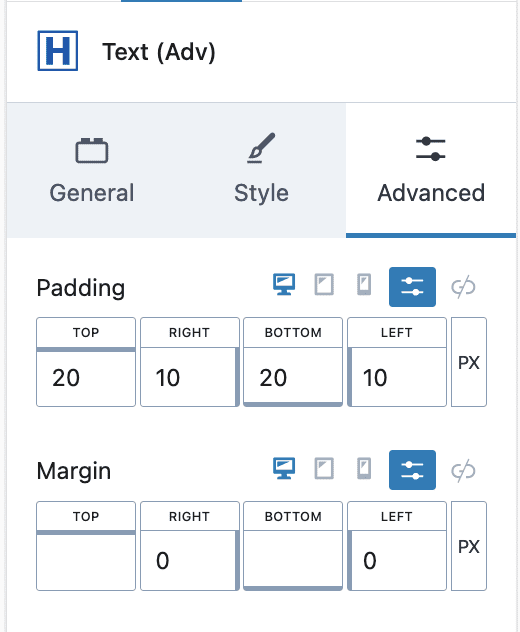Screen dimensions: 520x632
Task: Select desktop device icon for Padding
Action: tap(284, 285)
